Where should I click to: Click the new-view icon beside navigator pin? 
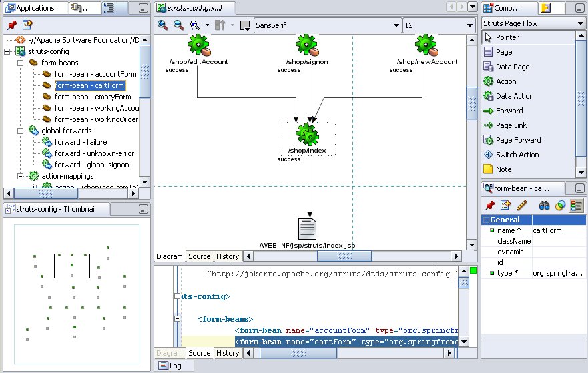(x=27, y=25)
